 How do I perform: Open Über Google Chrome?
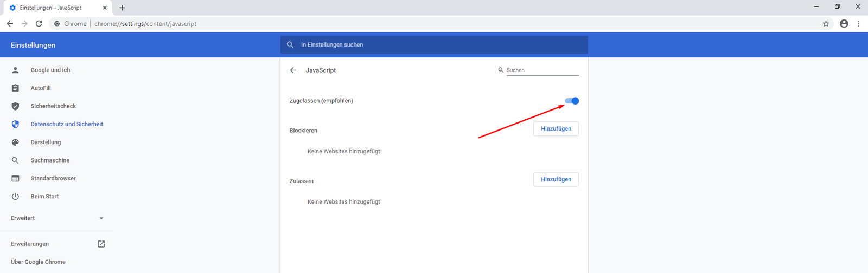[38, 262]
